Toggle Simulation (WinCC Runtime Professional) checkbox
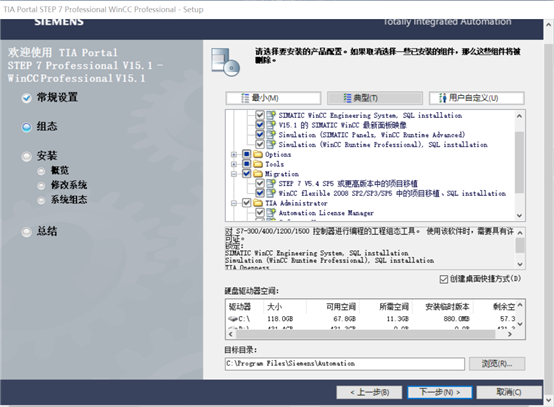 coord(260,144)
